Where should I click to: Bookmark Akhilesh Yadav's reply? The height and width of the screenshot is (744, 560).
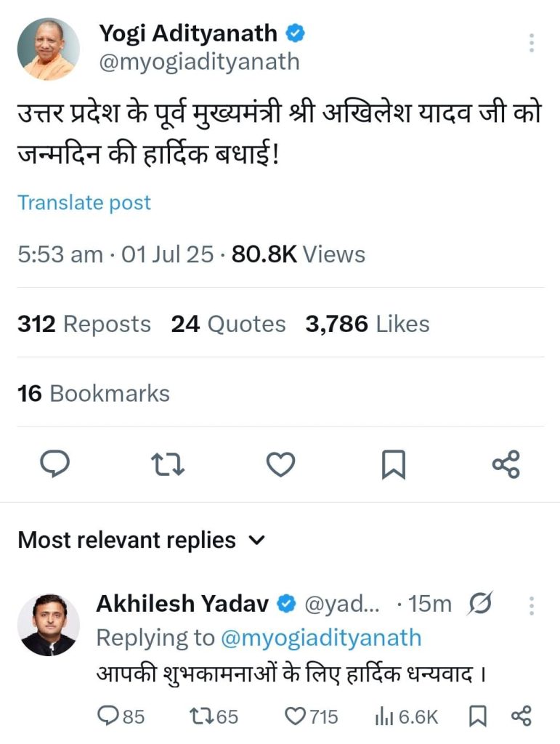[x=477, y=716]
